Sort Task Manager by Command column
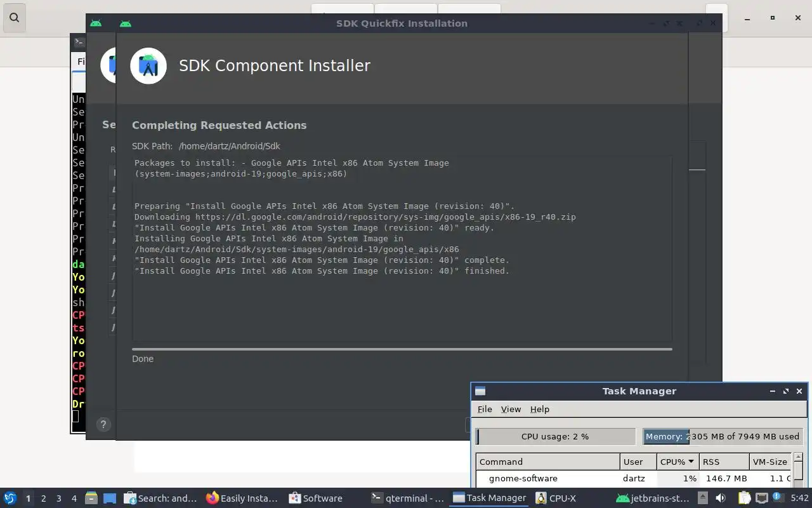 [548, 462]
